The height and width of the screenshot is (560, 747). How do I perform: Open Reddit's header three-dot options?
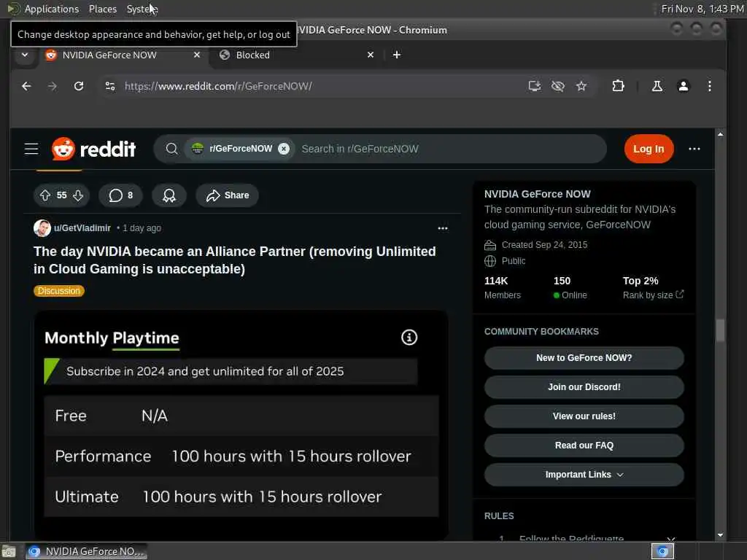tap(694, 149)
